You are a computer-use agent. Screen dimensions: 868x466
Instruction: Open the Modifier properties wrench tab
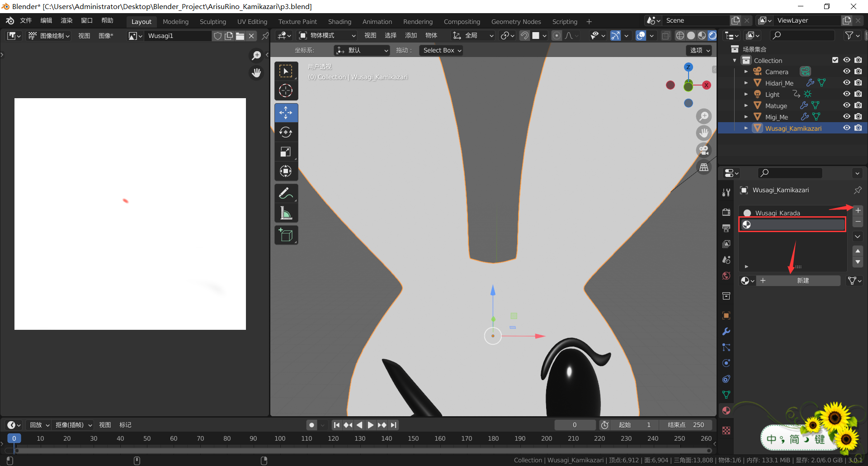[726, 332]
